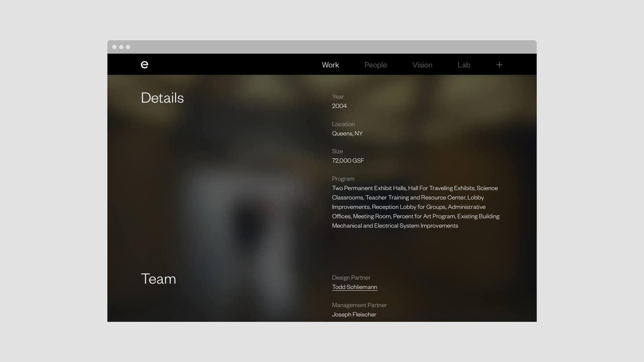Select the Location text Queens, NY

(347, 133)
